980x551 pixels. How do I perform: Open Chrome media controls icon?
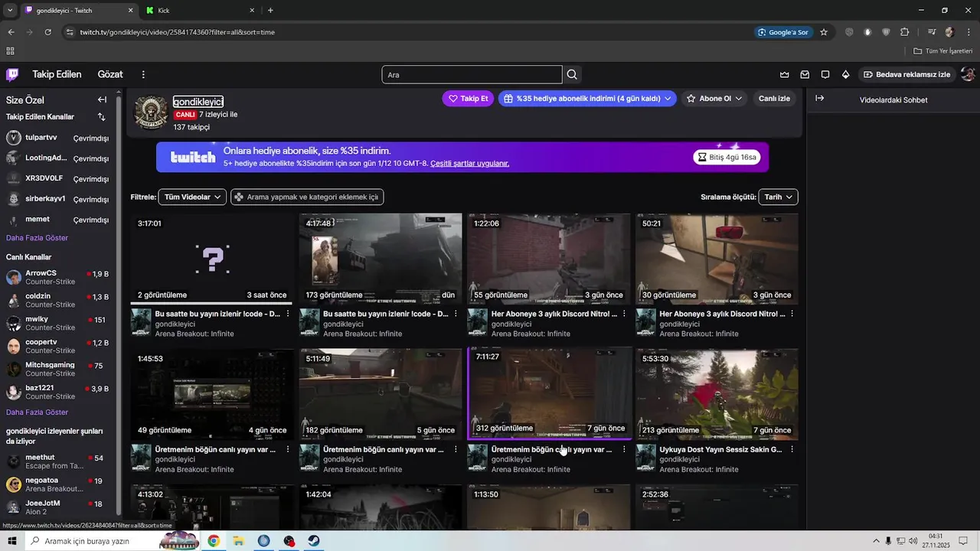coord(932,32)
